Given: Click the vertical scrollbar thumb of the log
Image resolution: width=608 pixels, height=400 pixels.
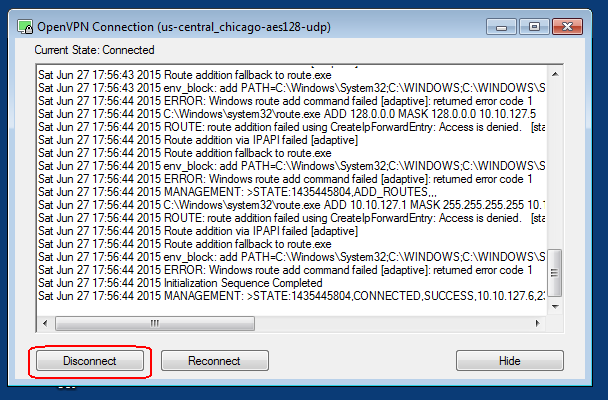Looking at the screenshot, I should pos(555,273).
